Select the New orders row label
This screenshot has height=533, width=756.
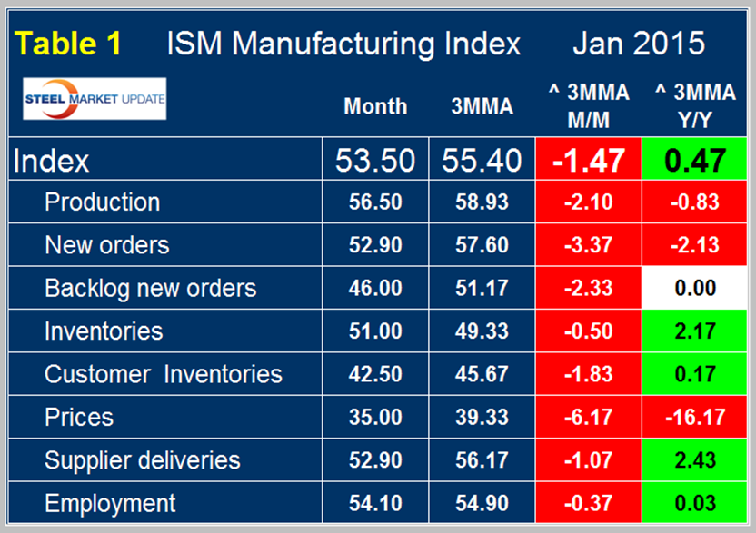coord(106,245)
